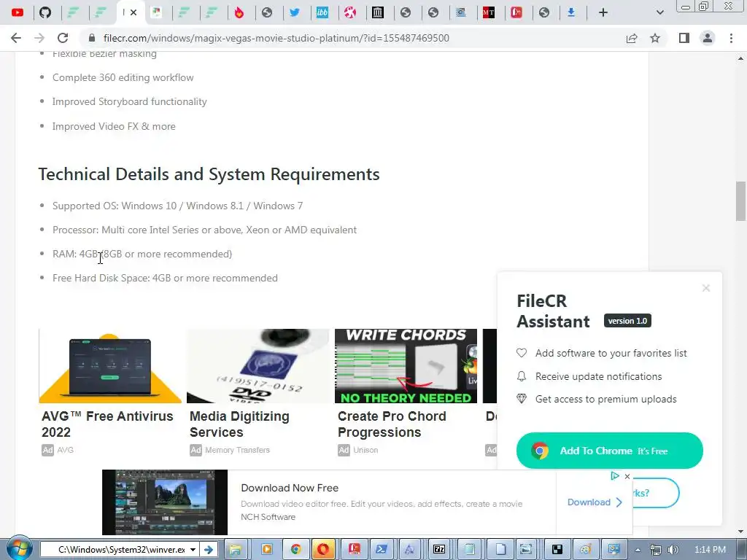Click the Write Chords ad thumbnail
The image size is (747, 560).
(406, 366)
